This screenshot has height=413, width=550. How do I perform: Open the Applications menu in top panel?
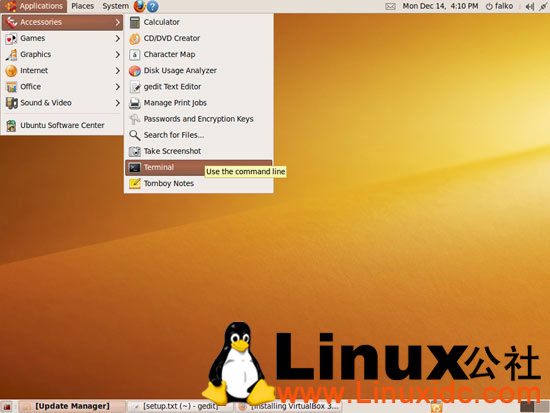click(x=34, y=6)
